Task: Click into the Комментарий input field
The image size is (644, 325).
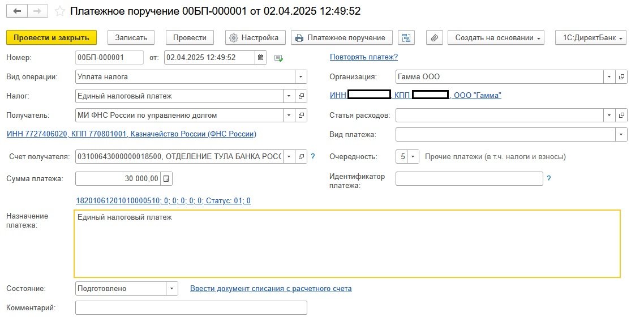Action: pos(191,308)
